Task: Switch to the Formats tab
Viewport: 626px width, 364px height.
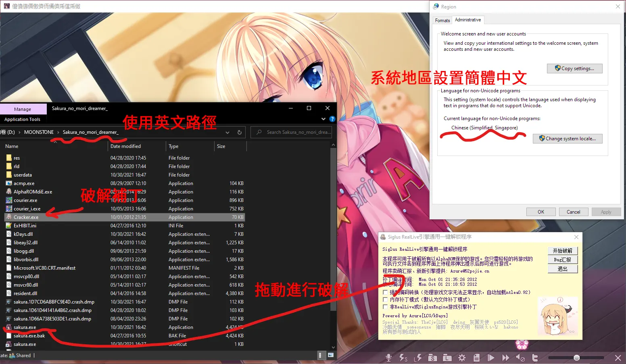Action: click(442, 20)
